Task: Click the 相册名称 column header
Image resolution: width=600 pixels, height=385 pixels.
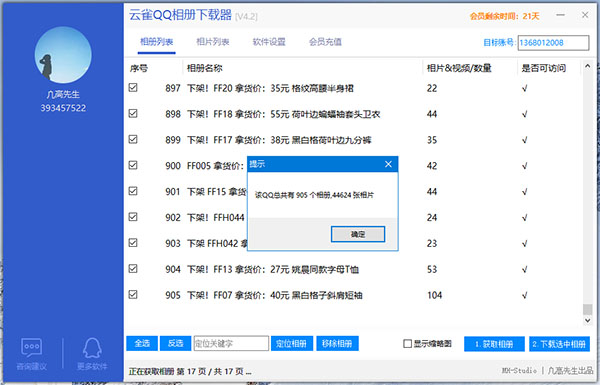Action: point(204,68)
